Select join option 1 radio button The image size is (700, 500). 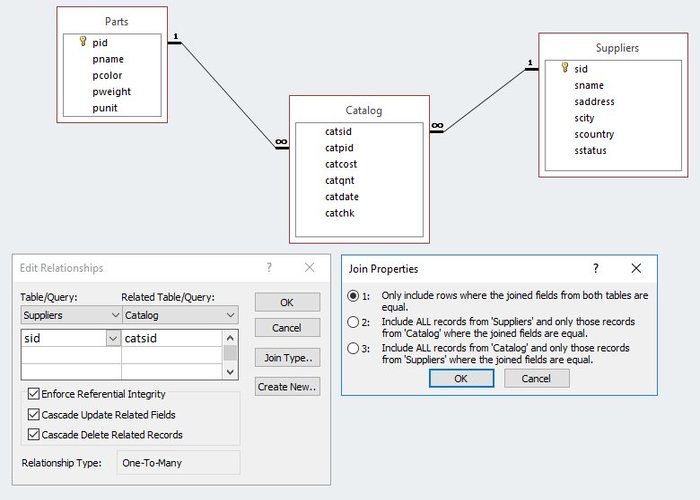pos(352,297)
